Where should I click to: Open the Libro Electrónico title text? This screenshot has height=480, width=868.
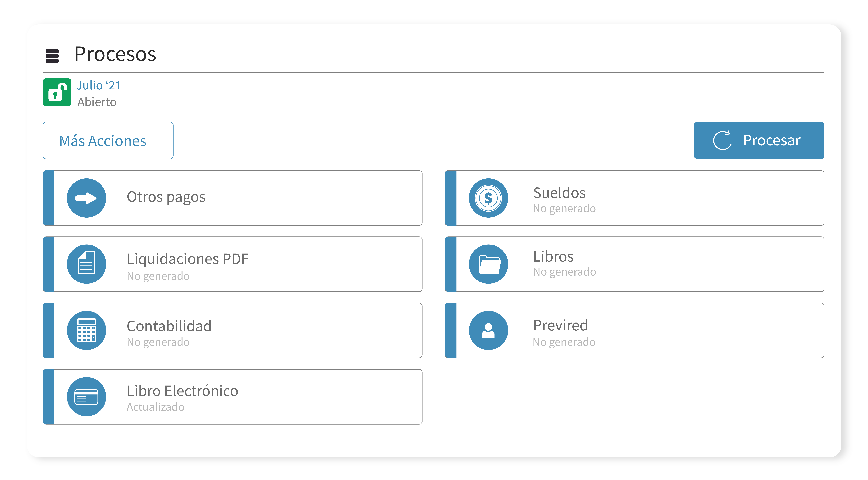[x=183, y=391]
